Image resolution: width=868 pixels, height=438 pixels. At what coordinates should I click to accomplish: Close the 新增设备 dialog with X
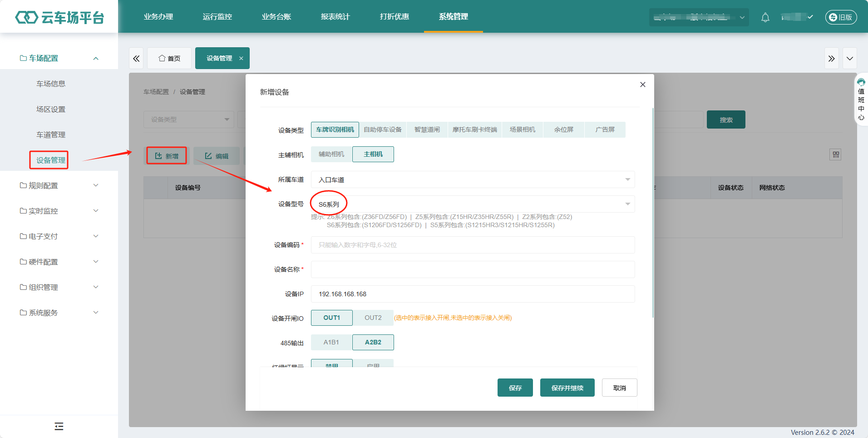(x=643, y=85)
